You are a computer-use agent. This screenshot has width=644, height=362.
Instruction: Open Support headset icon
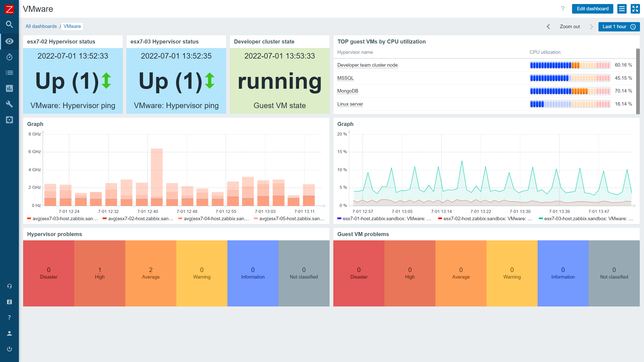point(9,286)
